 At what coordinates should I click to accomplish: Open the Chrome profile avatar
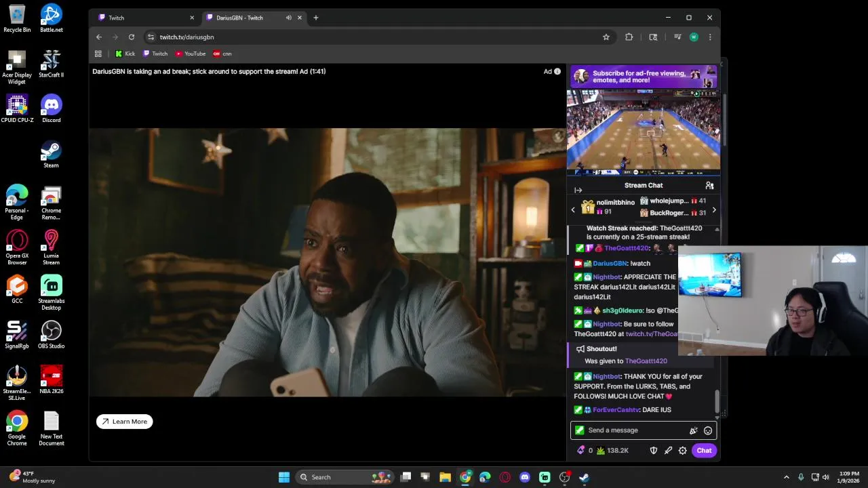[694, 37]
